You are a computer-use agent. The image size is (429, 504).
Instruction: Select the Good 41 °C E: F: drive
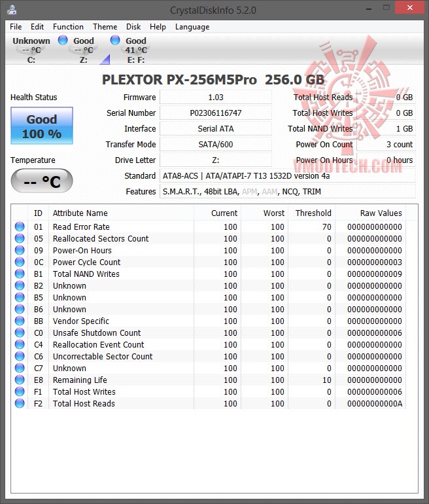click(x=136, y=50)
